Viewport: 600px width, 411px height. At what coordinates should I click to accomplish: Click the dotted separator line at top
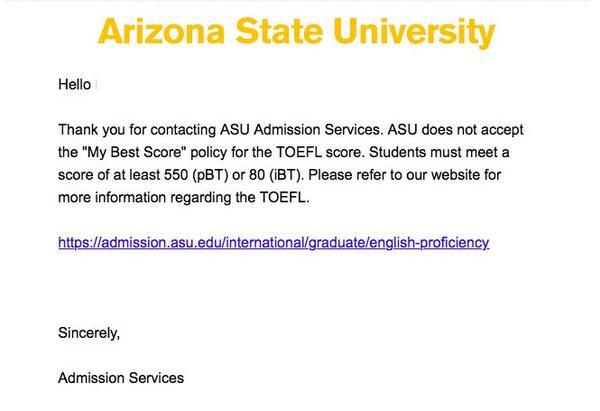click(300, 1)
